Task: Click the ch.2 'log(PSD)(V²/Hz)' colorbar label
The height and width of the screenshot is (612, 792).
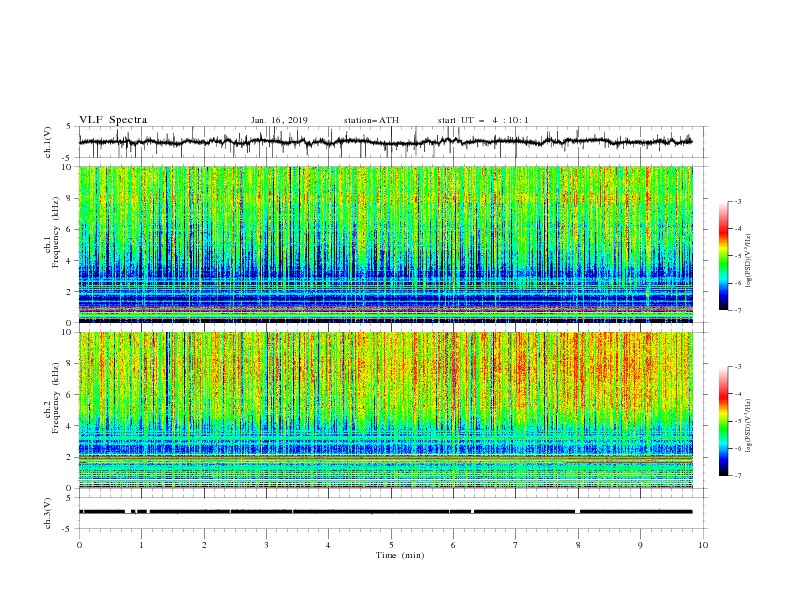Action: coord(748,425)
